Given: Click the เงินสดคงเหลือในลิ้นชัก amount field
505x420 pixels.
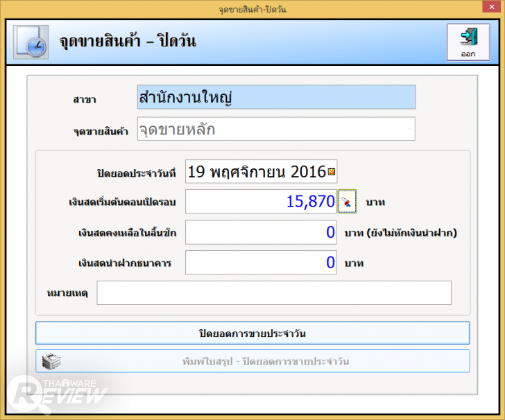Looking at the screenshot, I should [x=262, y=232].
